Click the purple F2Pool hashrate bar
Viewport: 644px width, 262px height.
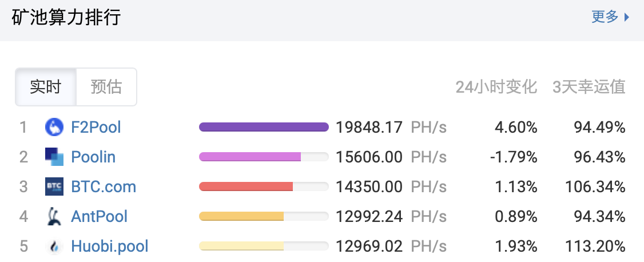264,127
